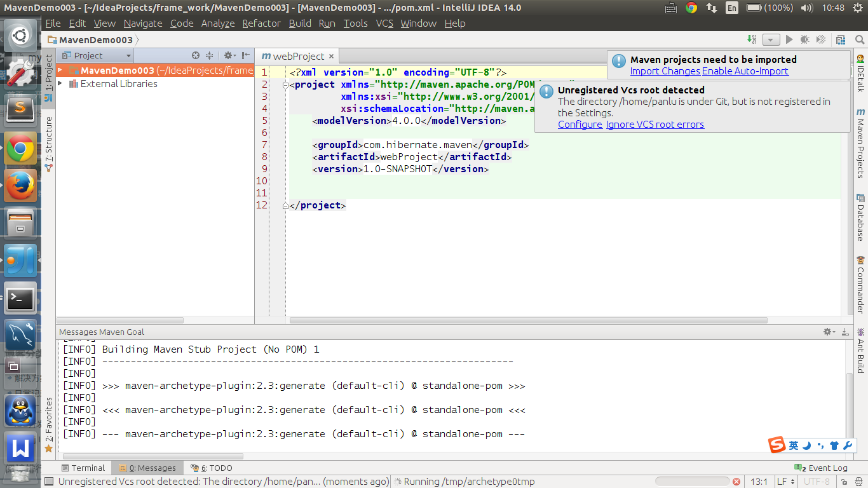Click the green Run play icon

pyautogui.click(x=789, y=39)
